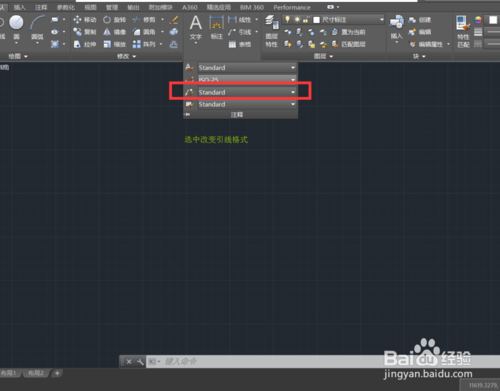Toggle layer freeze sun icon
500x391 pixels.
coord(296,20)
